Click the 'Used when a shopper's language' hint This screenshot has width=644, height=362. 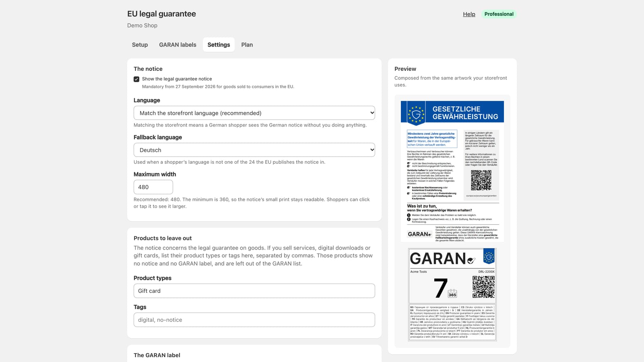(229, 162)
